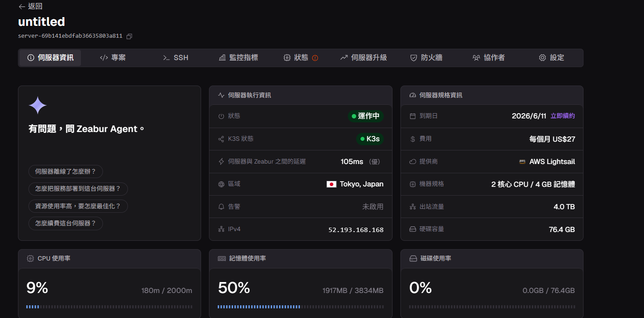644x318 pixels.
Task: Switch to the 協作者 tab
Action: pyautogui.click(x=488, y=58)
